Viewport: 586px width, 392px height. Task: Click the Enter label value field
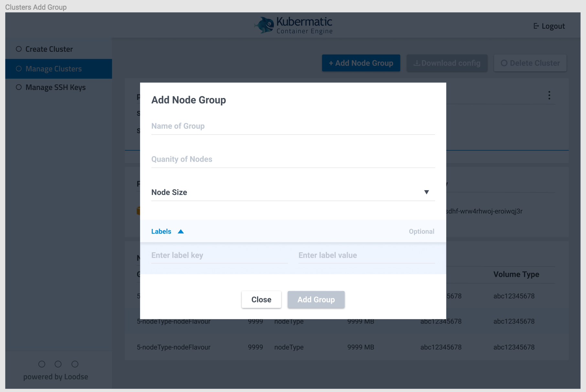click(x=366, y=256)
